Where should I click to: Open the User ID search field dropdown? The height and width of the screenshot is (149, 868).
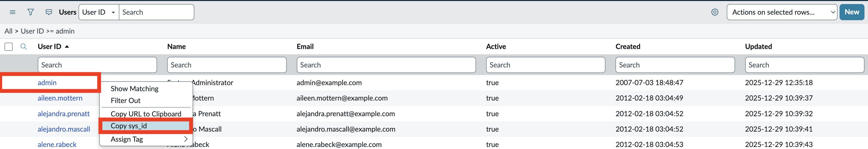click(99, 12)
